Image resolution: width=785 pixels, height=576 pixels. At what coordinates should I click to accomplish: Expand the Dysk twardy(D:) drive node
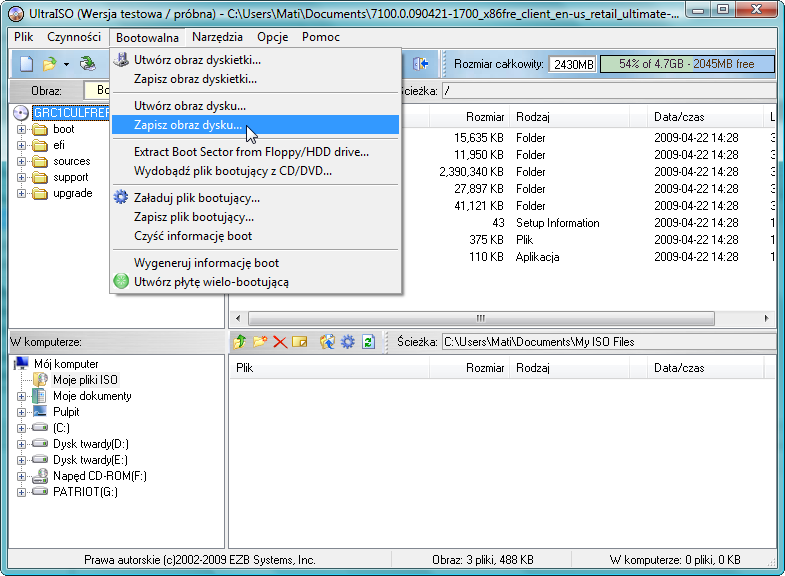[22, 444]
